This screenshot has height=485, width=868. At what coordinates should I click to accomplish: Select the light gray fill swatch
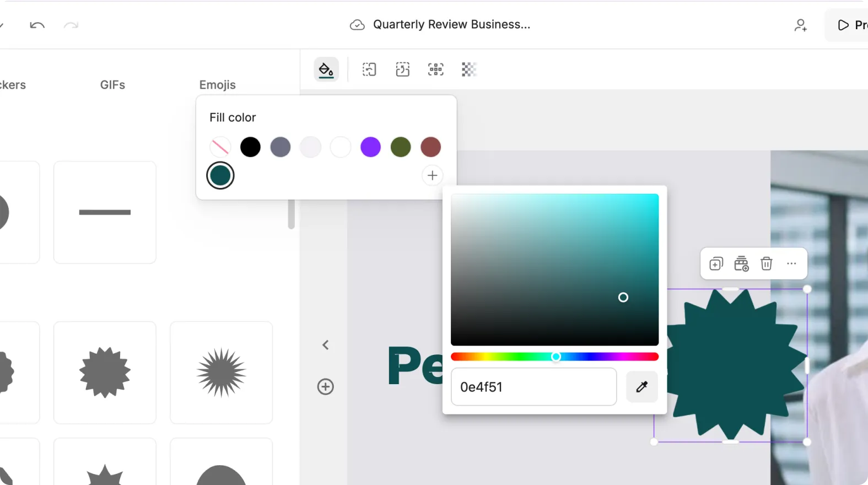point(310,147)
